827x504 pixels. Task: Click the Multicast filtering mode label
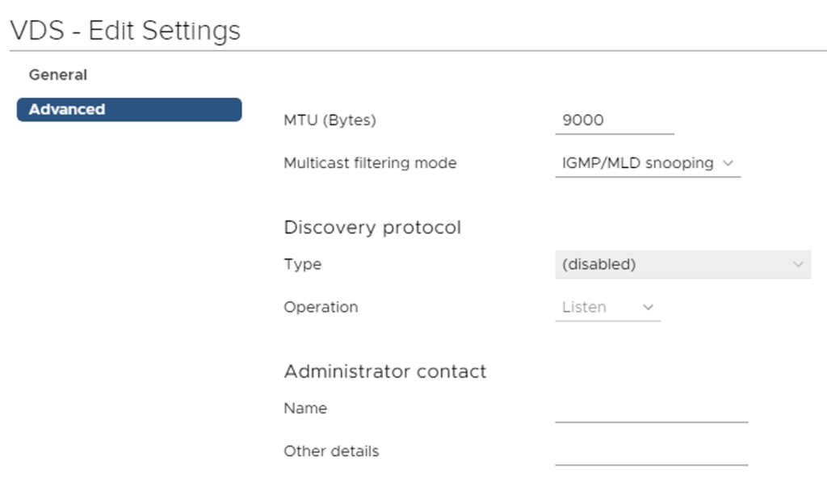click(x=370, y=163)
